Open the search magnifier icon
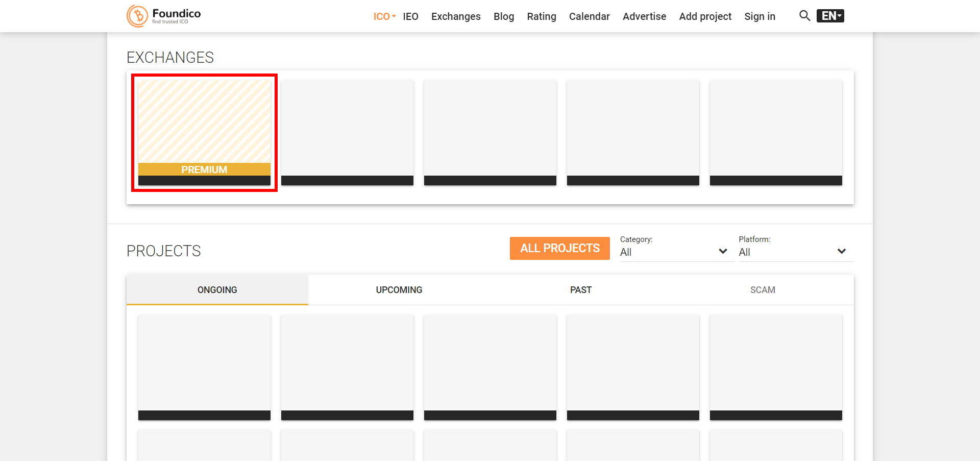 coord(804,16)
